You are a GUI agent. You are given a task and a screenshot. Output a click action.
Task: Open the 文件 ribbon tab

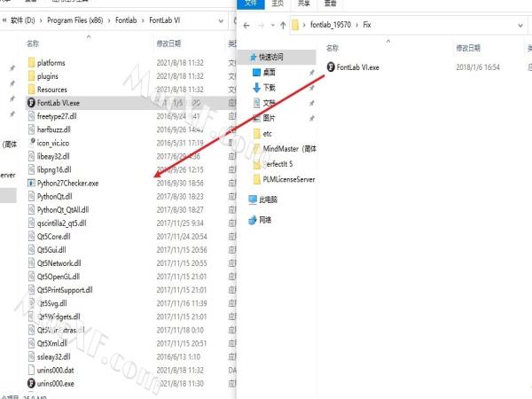click(250, 3)
